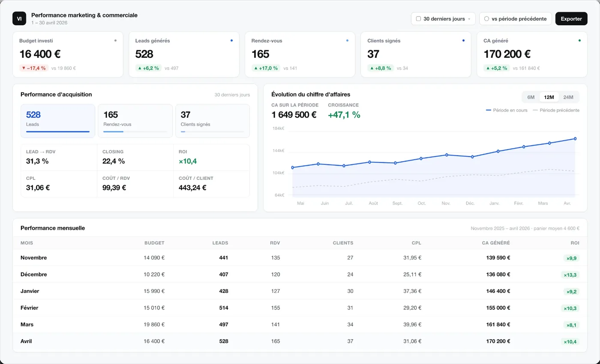Sort table by MOIS column header
The width and height of the screenshot is (600, 364).
point(27,243)
